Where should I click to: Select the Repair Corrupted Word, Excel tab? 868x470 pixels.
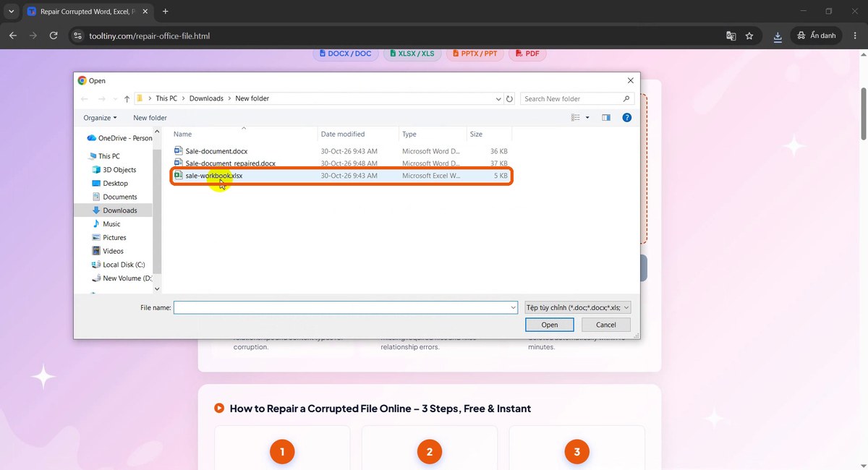87,12
